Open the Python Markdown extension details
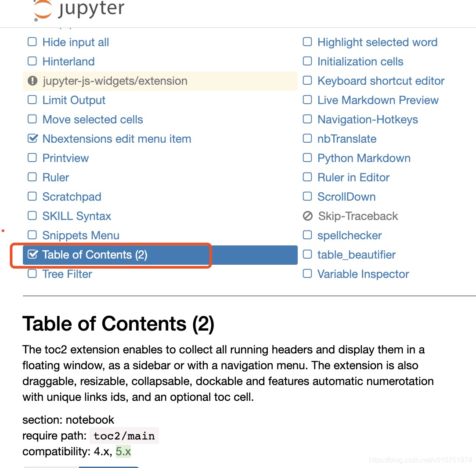Viewport: 476px width, 468px height. point(364,158)
